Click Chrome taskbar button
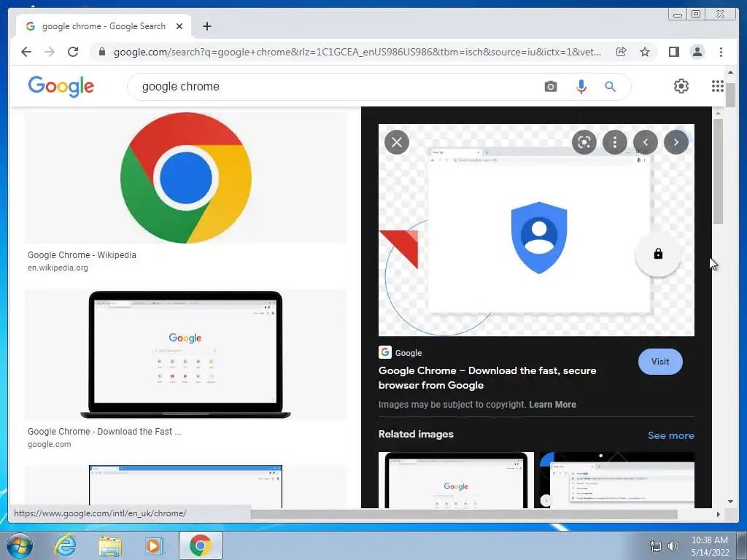Viewport: 747px width, 560px height. click(x=201, y=545)
